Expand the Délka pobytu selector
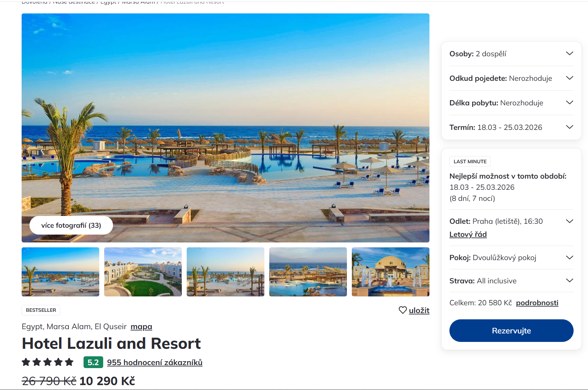Screen dimensions: 588x390 point(511,103)
